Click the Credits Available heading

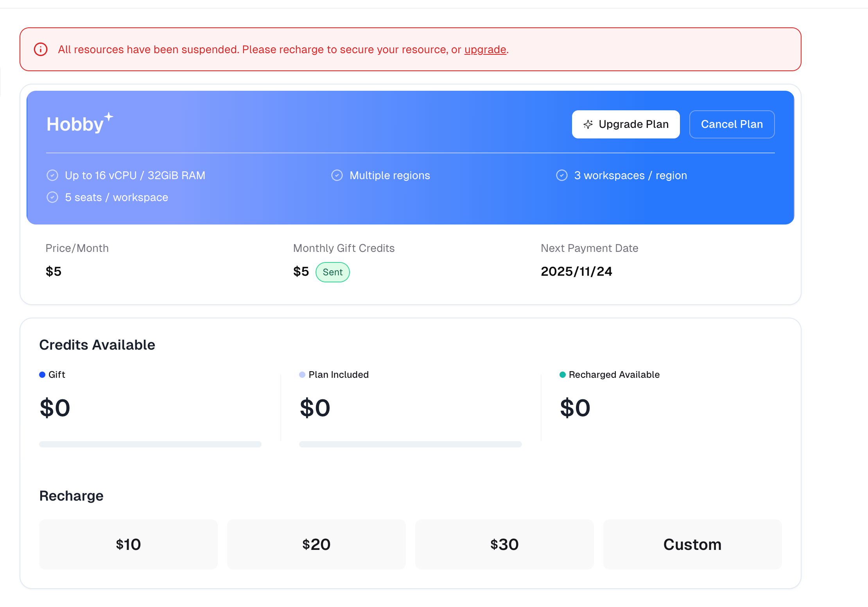click(x=97, y=345)
